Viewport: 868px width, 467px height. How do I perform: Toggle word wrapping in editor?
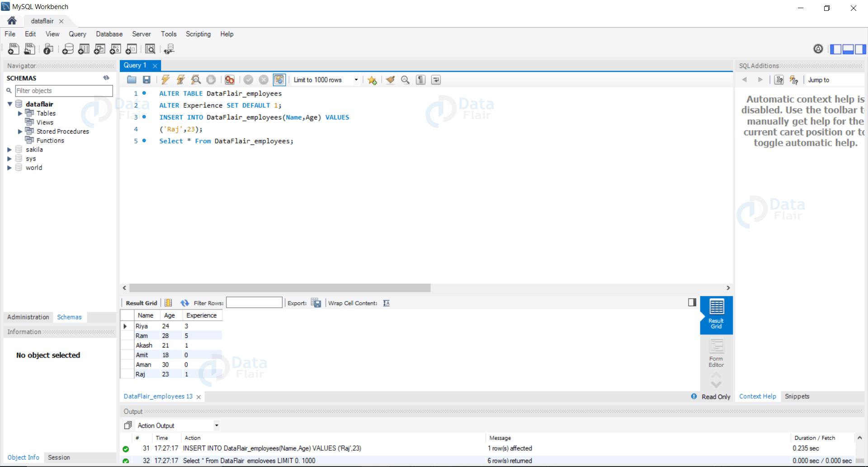tap(436, 80)
